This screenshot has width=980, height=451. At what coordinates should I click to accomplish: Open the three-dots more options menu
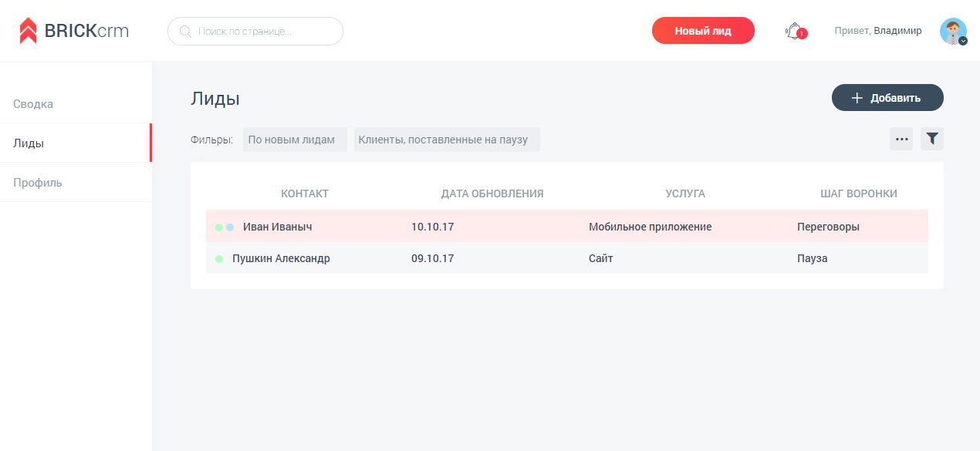click(x=901, y=139)
